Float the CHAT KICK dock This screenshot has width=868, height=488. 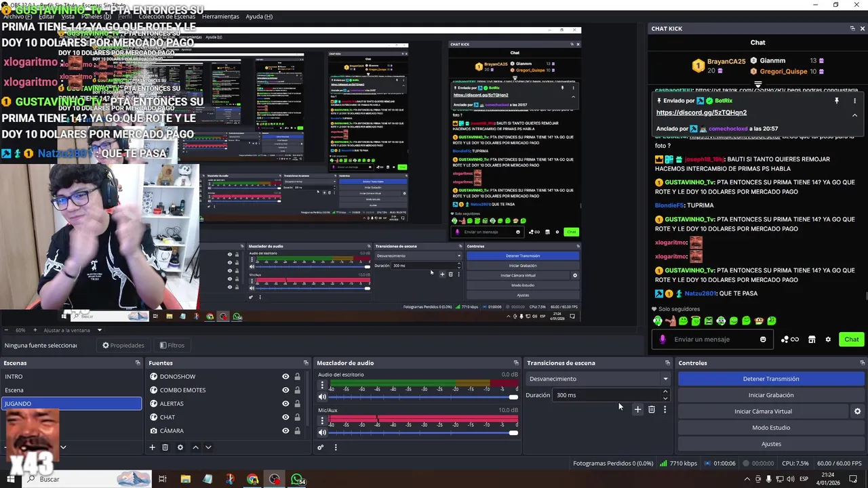[852, 28]
